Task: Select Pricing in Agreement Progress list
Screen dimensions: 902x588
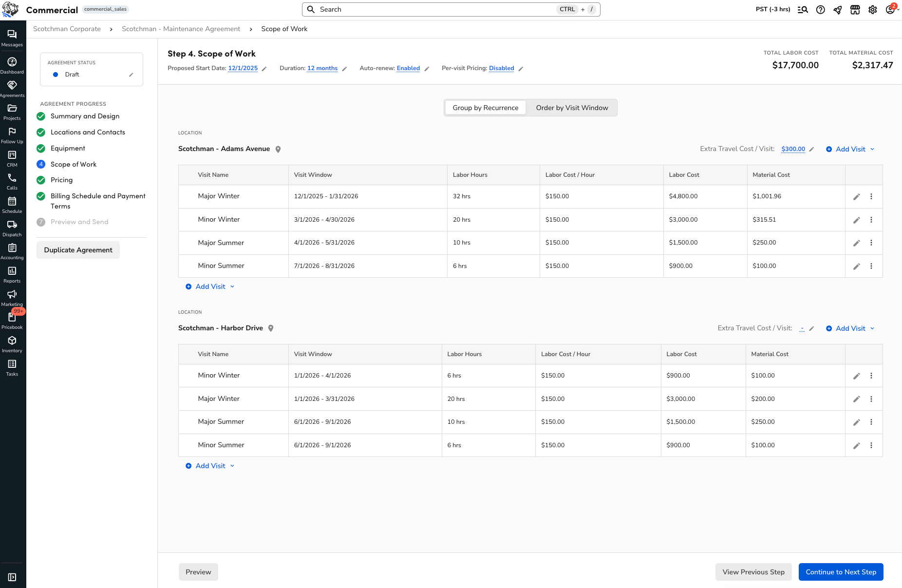Action: [x=61, y=180]
